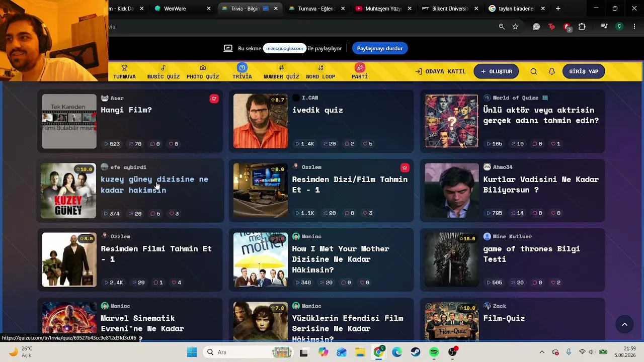This screenshot has width=644, height=362.
Task: Open the How I Met Your Mother thumbnail
Action: click(261, 260)
